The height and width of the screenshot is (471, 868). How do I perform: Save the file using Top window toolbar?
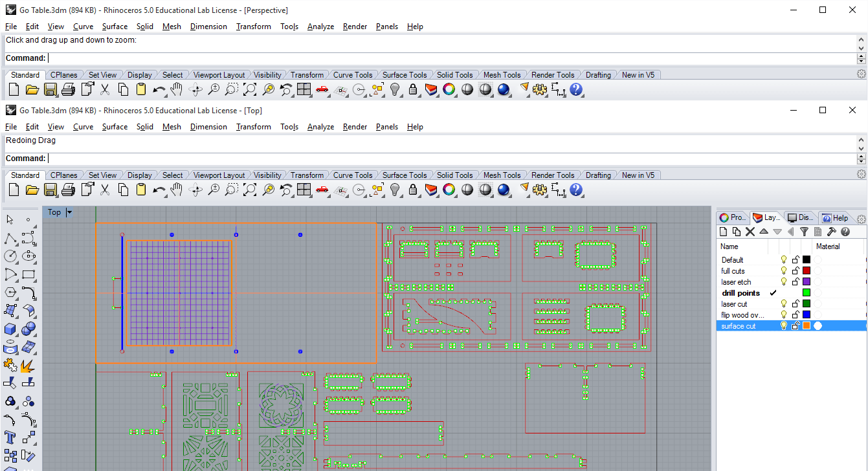(x=50, y=190)
